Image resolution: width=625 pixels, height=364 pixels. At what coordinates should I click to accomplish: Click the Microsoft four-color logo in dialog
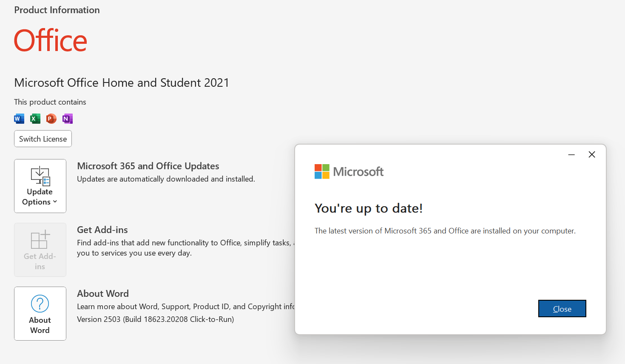(x=322, y=171)
